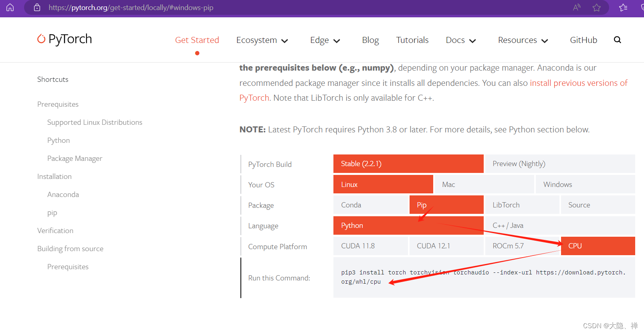Click the Your OS row label
The image size is (644, 333).
[261, 185]
